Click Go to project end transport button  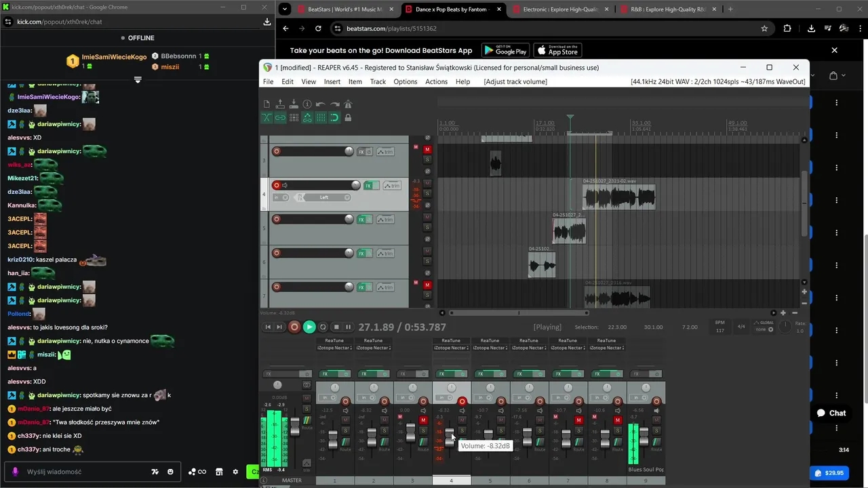[279, 327]
